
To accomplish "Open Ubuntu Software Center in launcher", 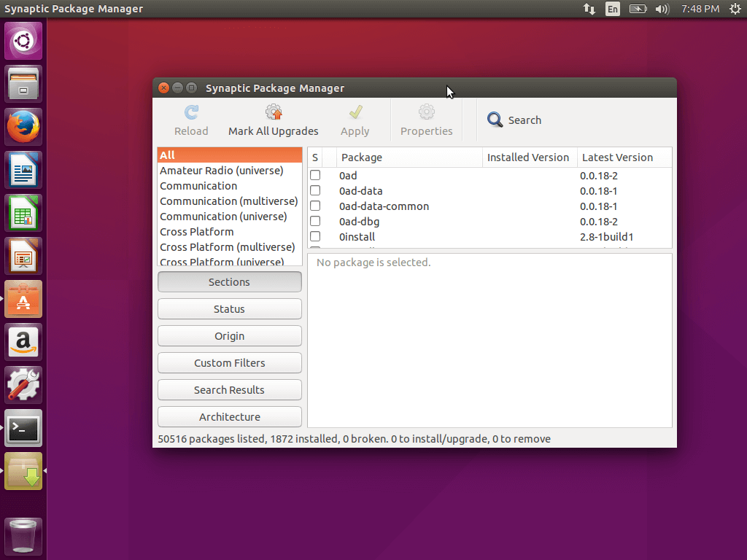I will (23, 299).
